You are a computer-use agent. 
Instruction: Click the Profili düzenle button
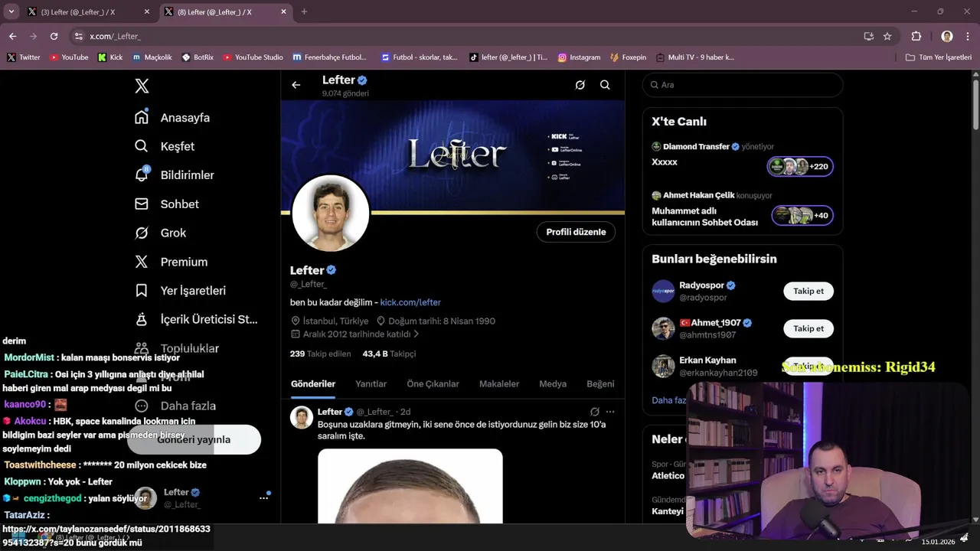576,232
